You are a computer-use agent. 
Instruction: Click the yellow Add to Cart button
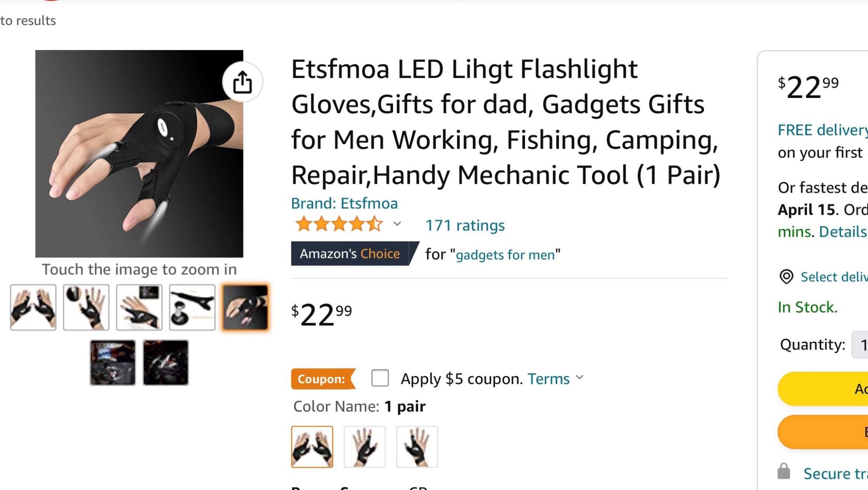click(823, 389)
